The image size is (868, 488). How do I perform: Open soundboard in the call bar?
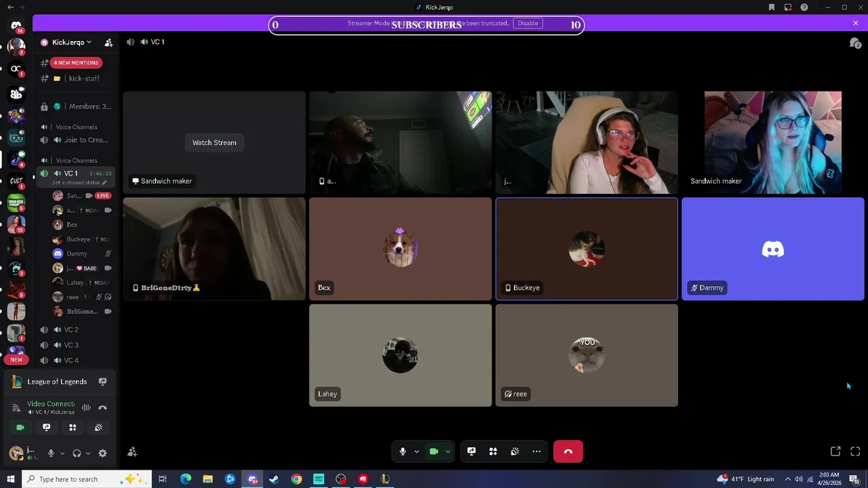[515, 451]
